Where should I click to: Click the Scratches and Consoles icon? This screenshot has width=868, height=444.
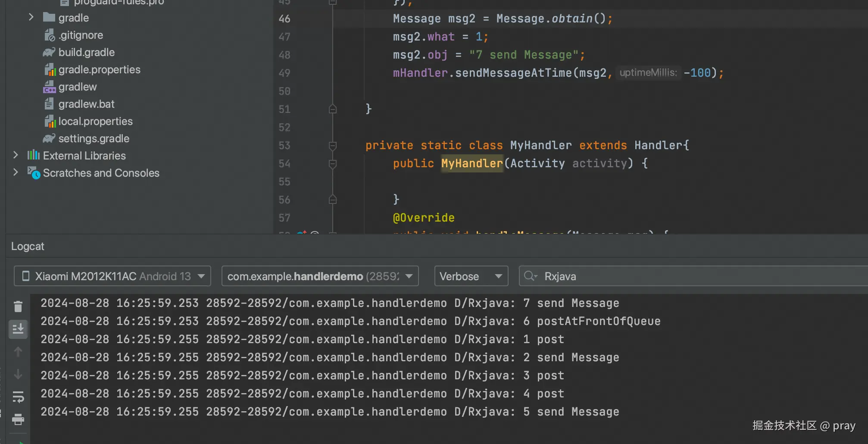point(34,173)
